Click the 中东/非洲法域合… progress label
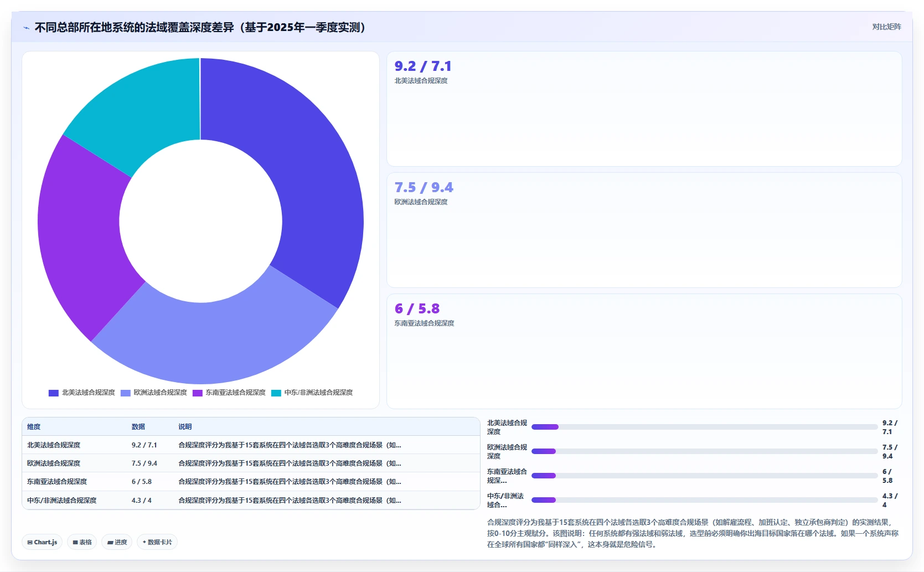924x572 pixels. pos(505,500)
